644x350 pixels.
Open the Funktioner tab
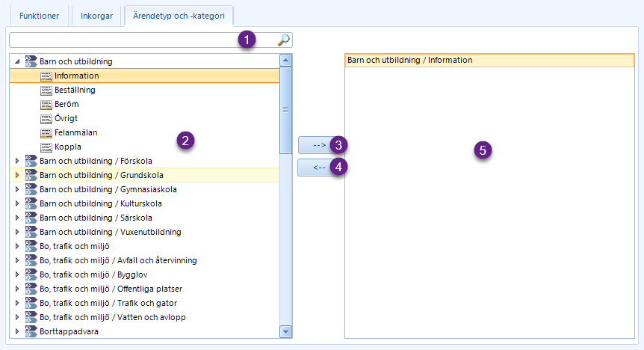coord(39,16)
